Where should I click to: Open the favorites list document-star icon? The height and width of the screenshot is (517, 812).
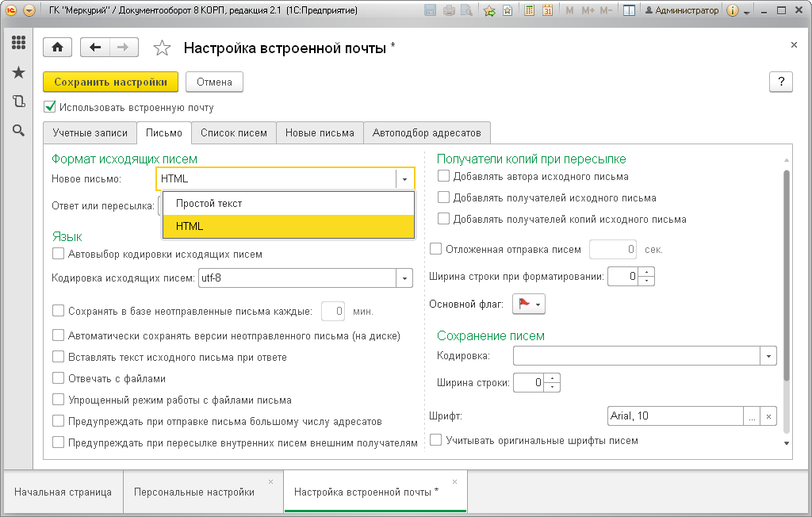point(508,10)
